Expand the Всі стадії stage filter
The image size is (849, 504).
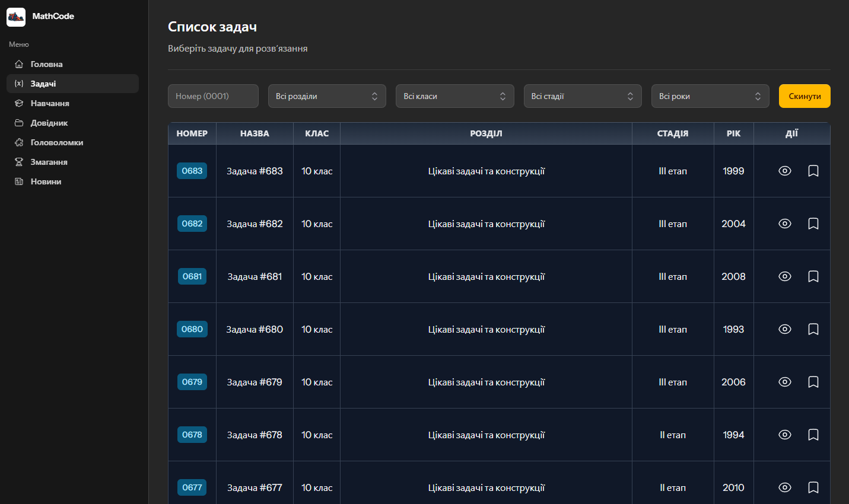582,96
